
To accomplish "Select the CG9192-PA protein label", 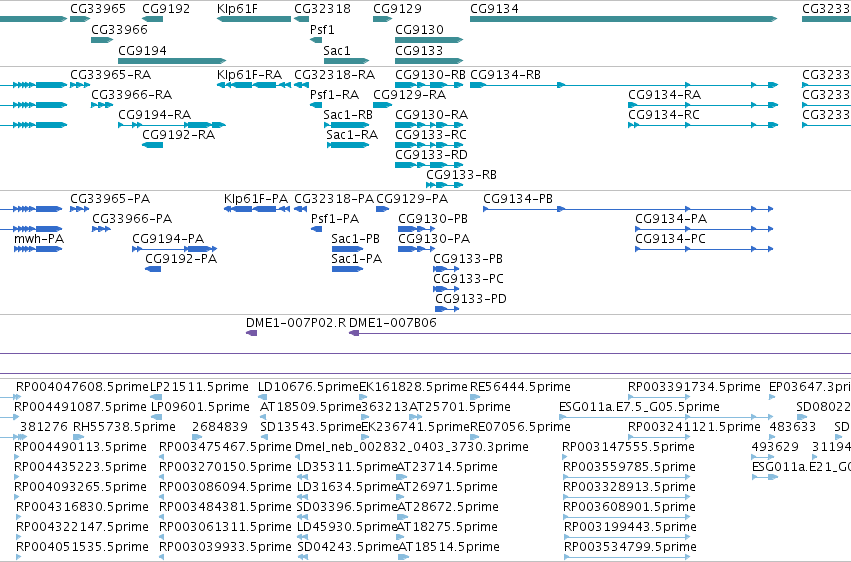I will [181, 259].
